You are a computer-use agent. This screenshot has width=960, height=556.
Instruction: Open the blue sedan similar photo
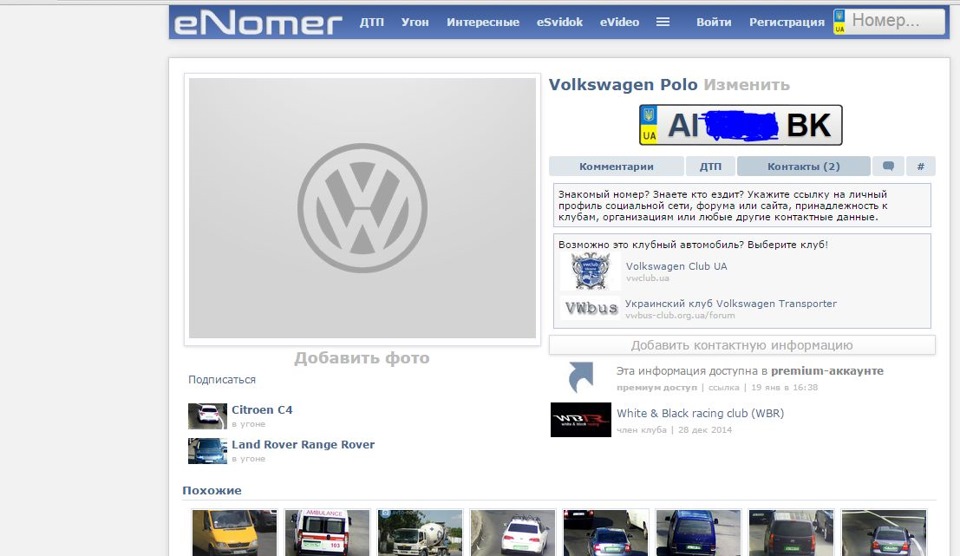606,533
